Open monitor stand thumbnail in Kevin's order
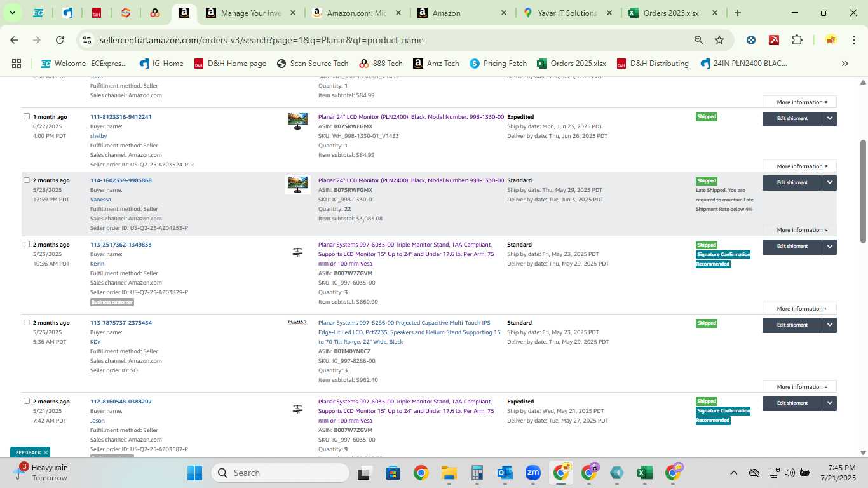 [297, 252]
